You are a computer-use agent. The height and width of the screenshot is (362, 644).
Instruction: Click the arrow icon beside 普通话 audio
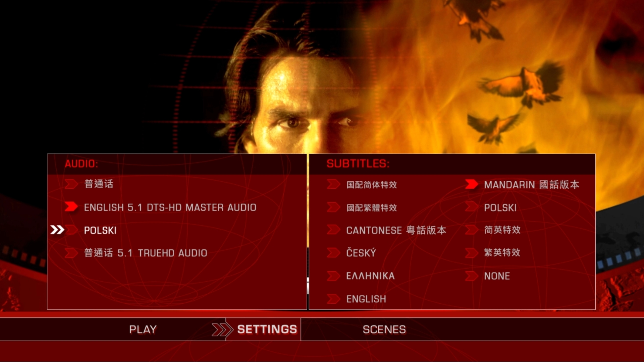[x=71, y=184]
